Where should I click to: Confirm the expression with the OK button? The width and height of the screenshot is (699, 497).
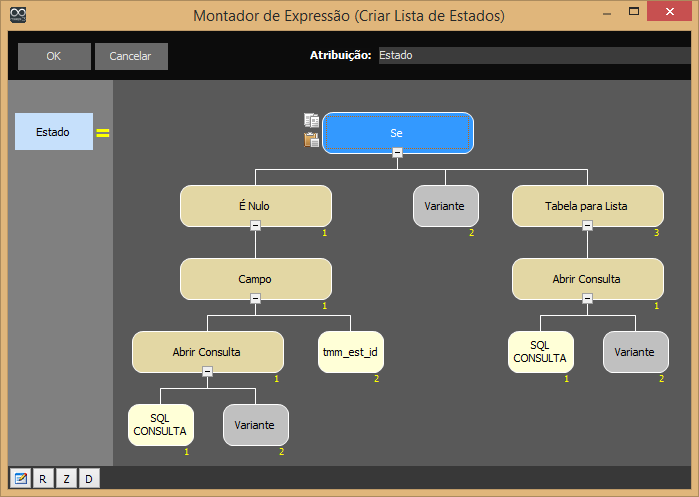point(54,56)
